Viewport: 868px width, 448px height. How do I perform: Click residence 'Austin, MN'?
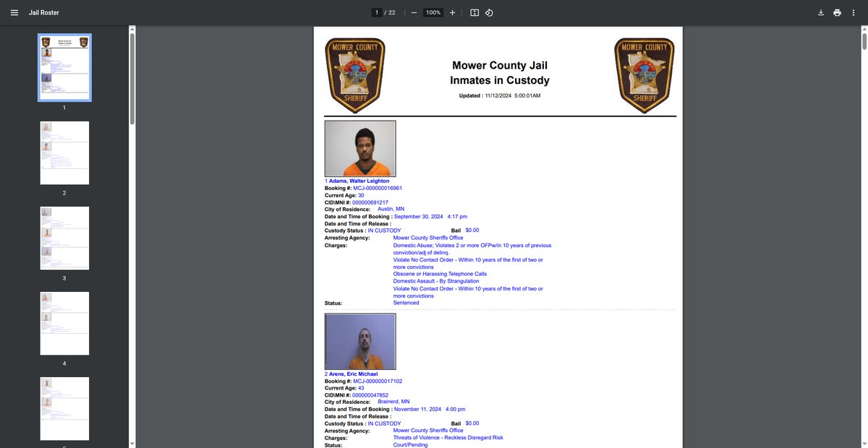tap(391, 209)
